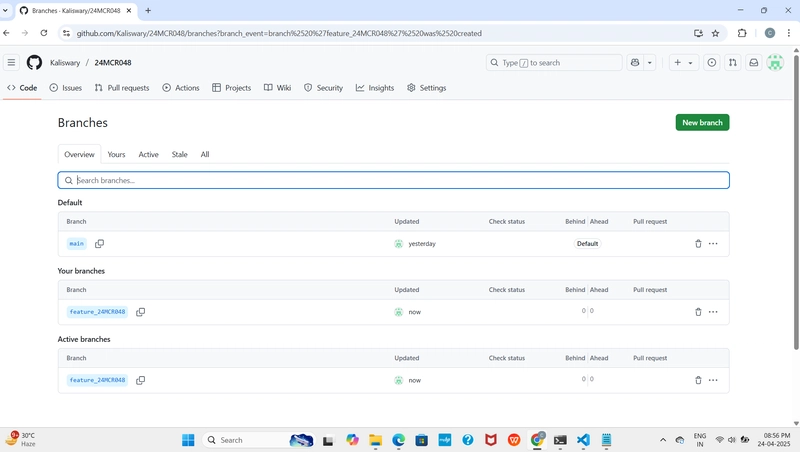Open more options for feature_24MCR048 in Your branches
The height and width of the screenshot is (452, 800).
(713, 312)
